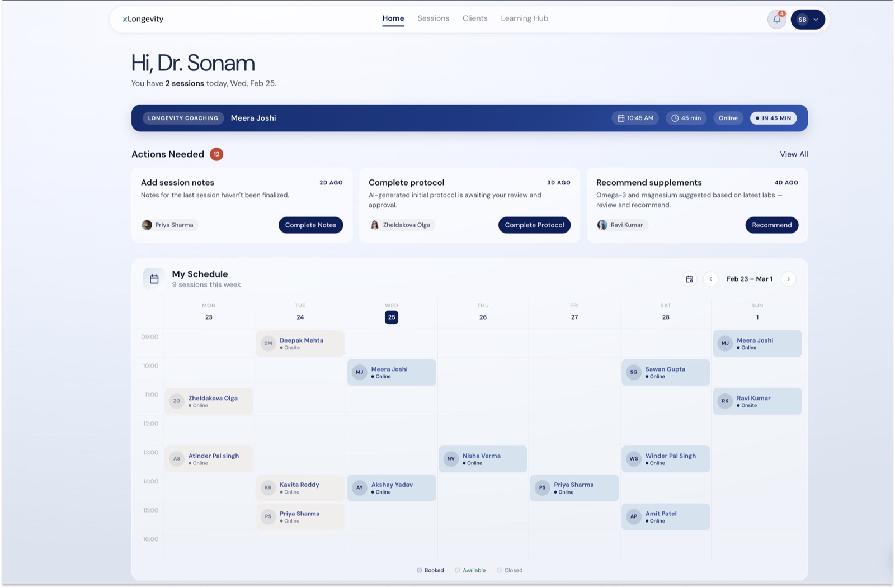Viewport: 895px width, 588px height.
Task: Click the Longevity Coaching tag in banner
Action: 183,118
